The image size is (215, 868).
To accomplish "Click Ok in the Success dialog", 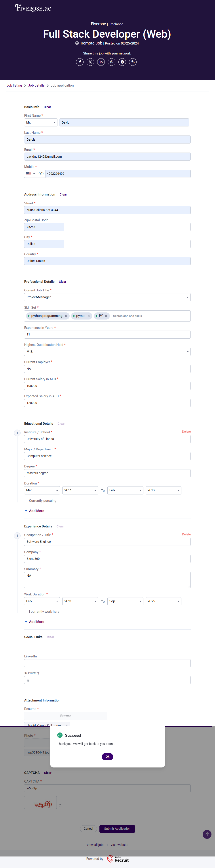I will tap(107, 756).
